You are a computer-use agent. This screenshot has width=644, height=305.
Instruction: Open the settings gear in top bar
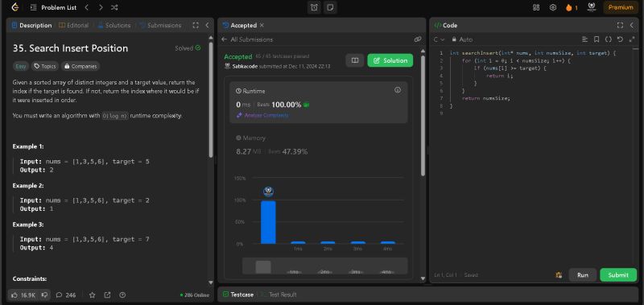pos(553,7)
